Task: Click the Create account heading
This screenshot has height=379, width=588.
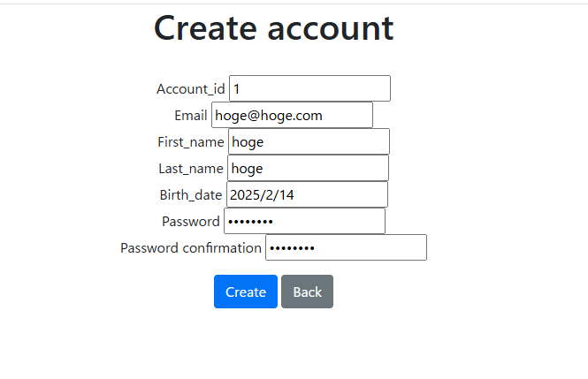Action: click(274, 28)
